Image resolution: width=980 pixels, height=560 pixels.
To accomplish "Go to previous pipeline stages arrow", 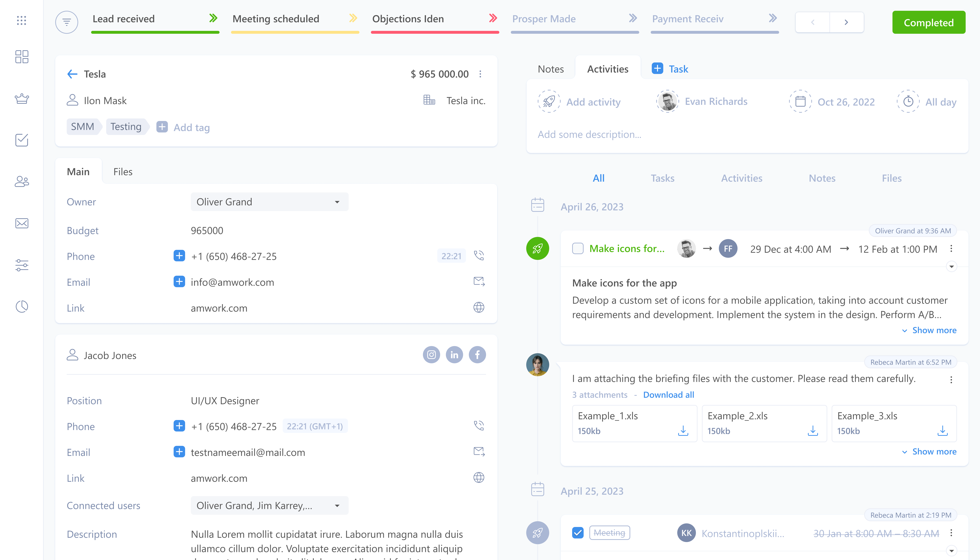I will point(812,22).
